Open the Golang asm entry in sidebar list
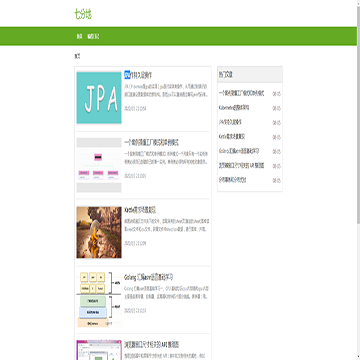360x360 pixels. point(239,151)
